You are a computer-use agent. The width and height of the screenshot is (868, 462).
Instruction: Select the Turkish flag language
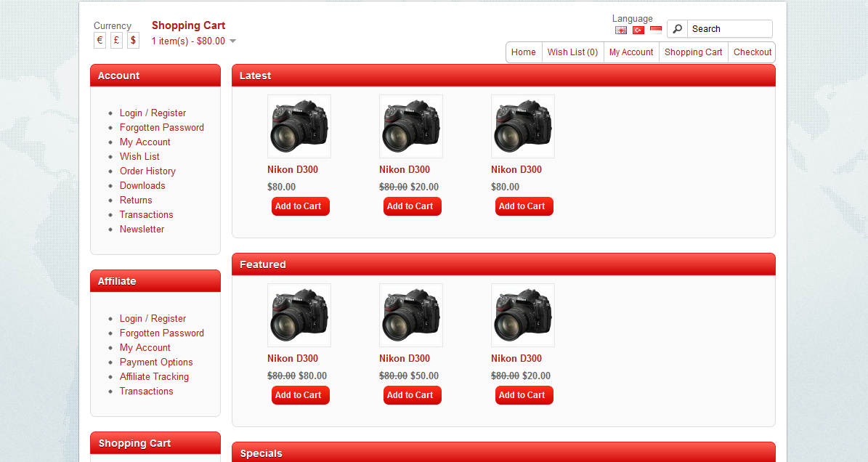638,31
